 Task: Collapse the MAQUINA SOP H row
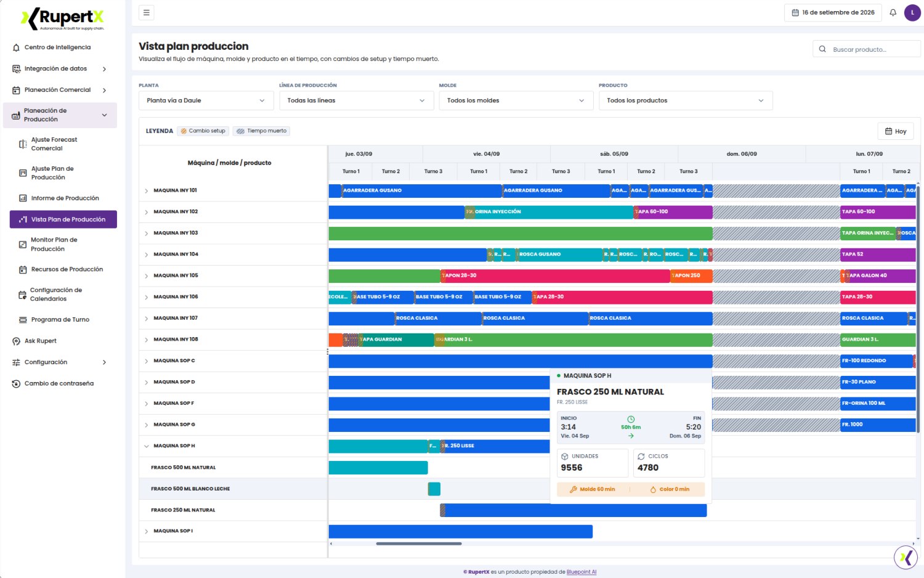click(147, 446)
